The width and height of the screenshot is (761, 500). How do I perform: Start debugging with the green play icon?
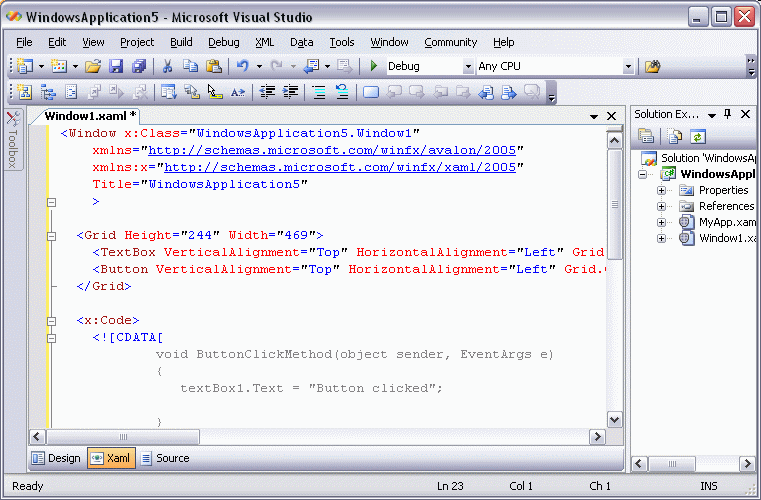(374, 66)
